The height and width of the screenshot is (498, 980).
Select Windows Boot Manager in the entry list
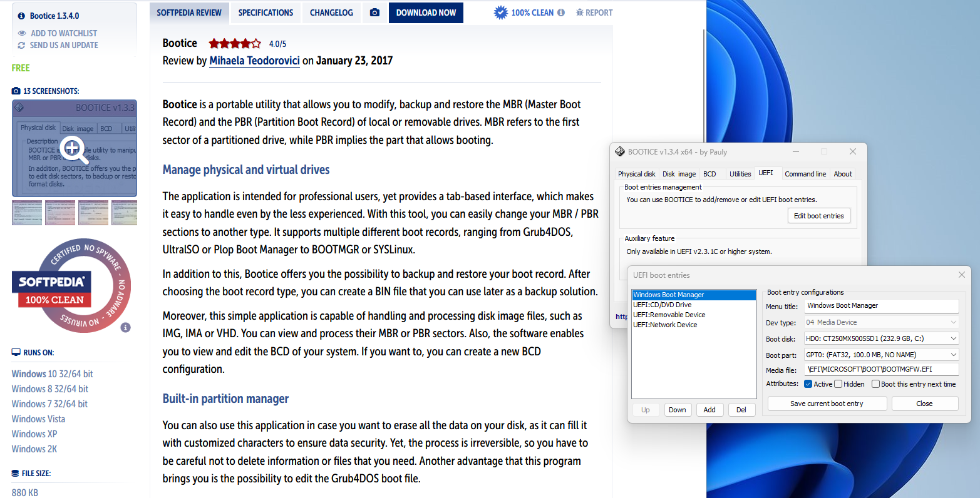point(694,295)
